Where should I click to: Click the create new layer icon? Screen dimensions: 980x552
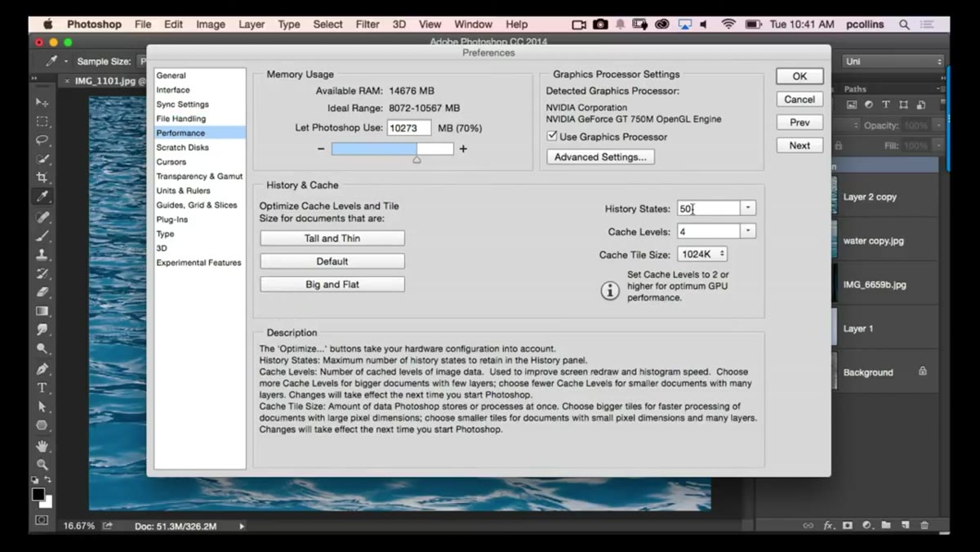click(906, 525)
